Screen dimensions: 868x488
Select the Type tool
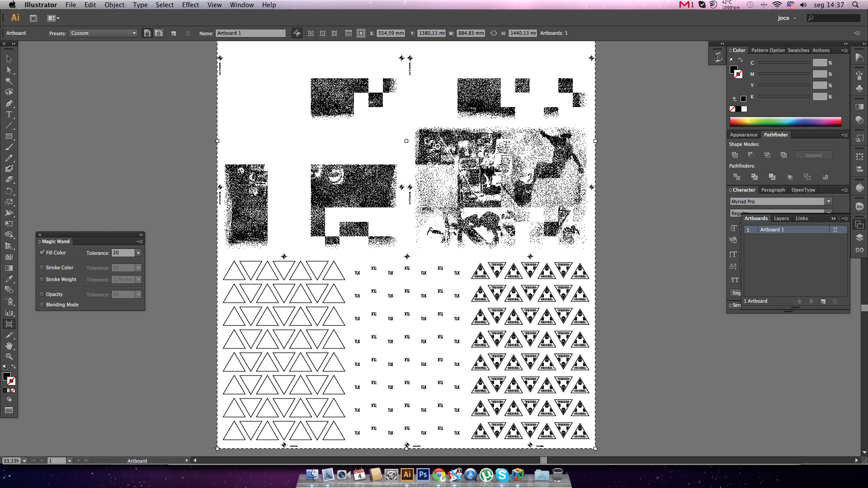(x=9, y=114)
